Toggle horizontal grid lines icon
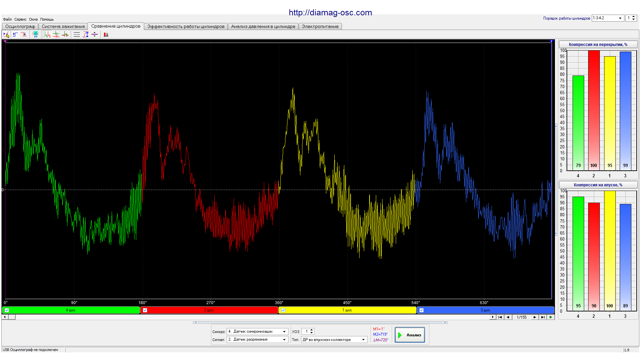The height and width of the screenshot is (354, 644). (77, 34)
